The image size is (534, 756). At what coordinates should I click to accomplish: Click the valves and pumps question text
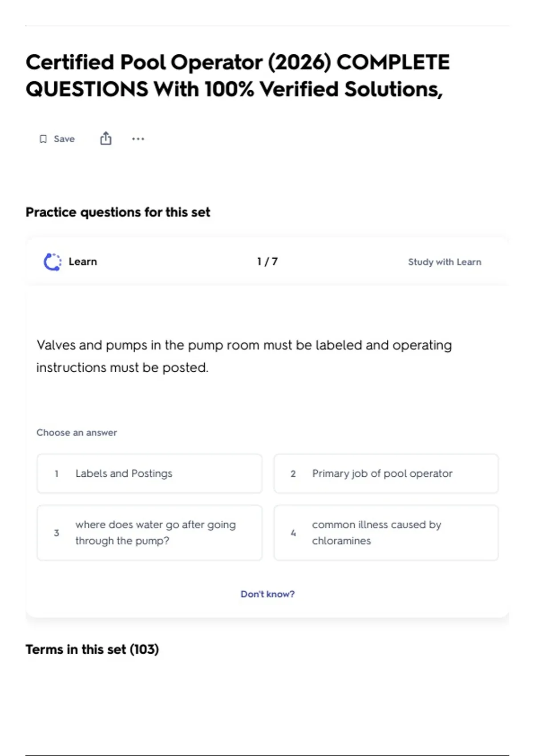pyautogui.click(x=244, y=356)
